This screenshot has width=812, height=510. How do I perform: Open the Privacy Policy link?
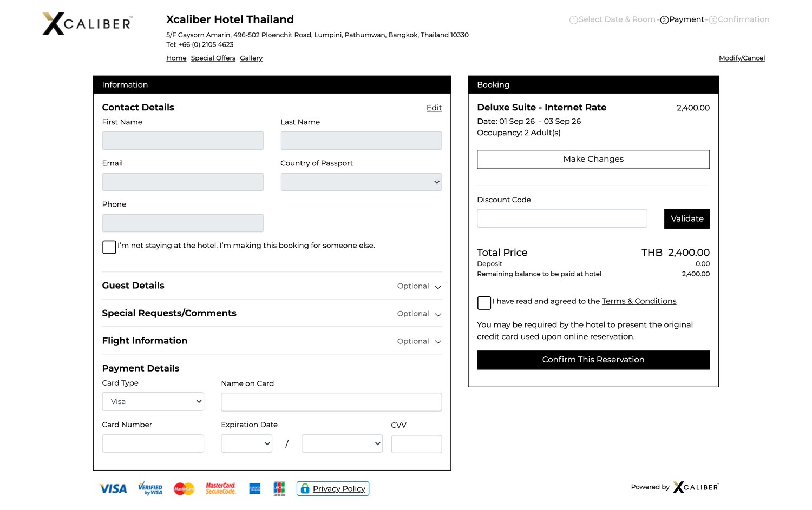[x=339, y=489]
